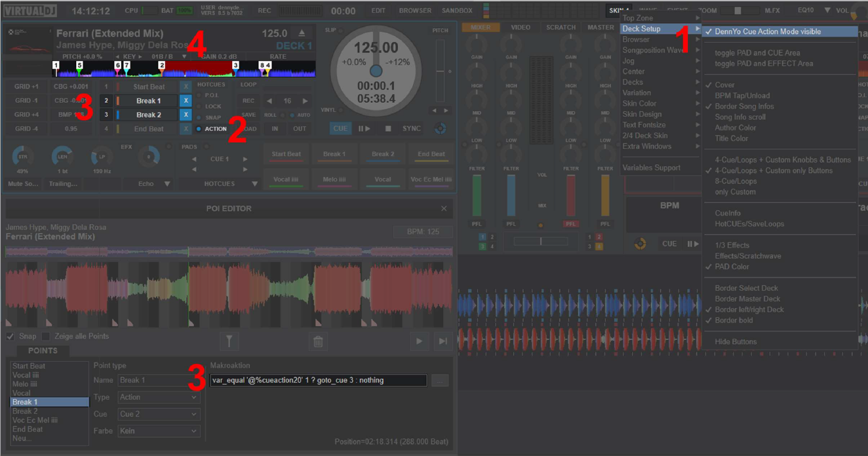Switch to the SCRATCH tab
868x456 pixels.
(561, 28)
